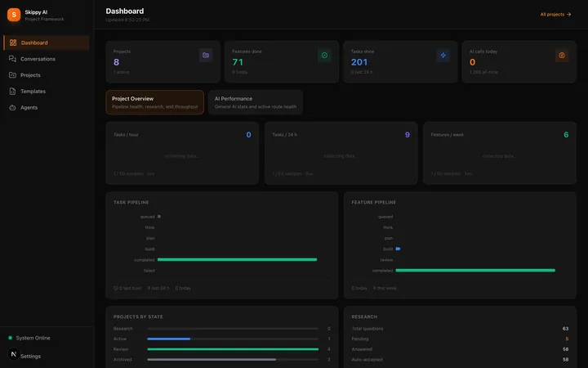The image size is (588, 368).
Task: Click the green checkmark icon on Features done card
Action: pyautogui.click(x=324, y=56)
